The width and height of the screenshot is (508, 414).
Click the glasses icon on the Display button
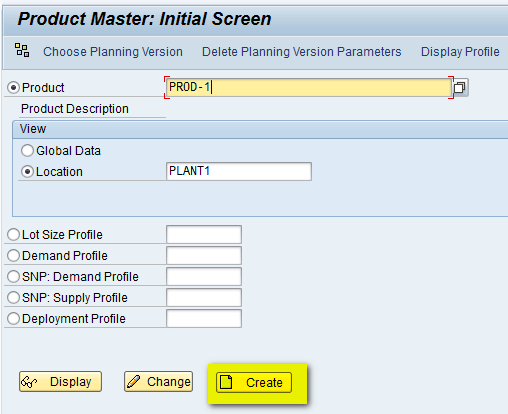click(29, 382)
